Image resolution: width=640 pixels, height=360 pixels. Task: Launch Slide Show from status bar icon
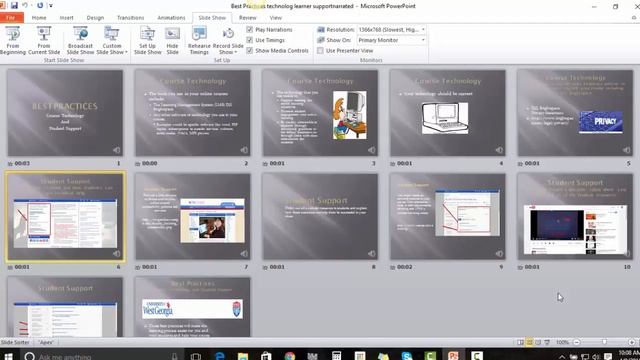pyautogui.click(x=547, y=342)
